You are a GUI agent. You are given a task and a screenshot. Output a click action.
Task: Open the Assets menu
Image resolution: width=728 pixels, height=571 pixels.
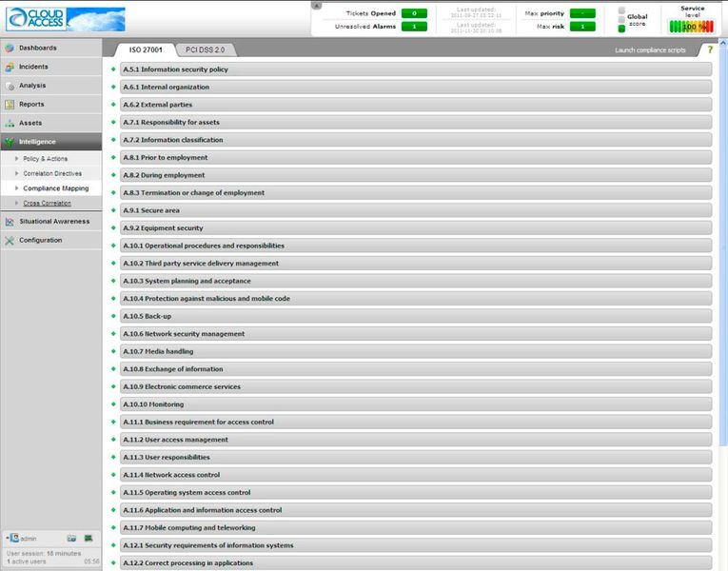coord(51,124)
